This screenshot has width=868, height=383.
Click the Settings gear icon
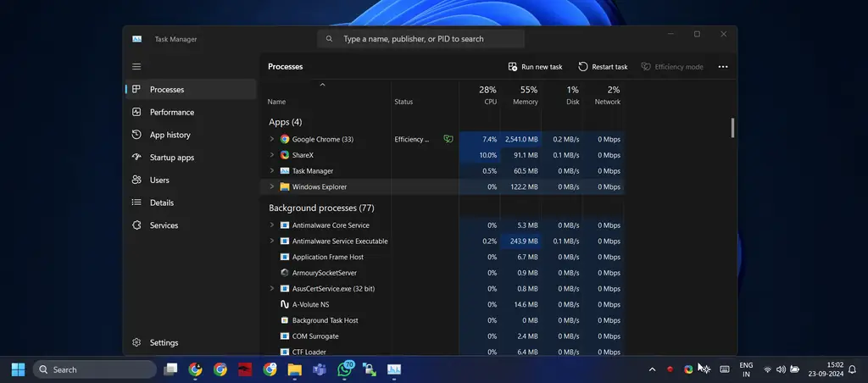pyautogui.click(x=136, y=342)
